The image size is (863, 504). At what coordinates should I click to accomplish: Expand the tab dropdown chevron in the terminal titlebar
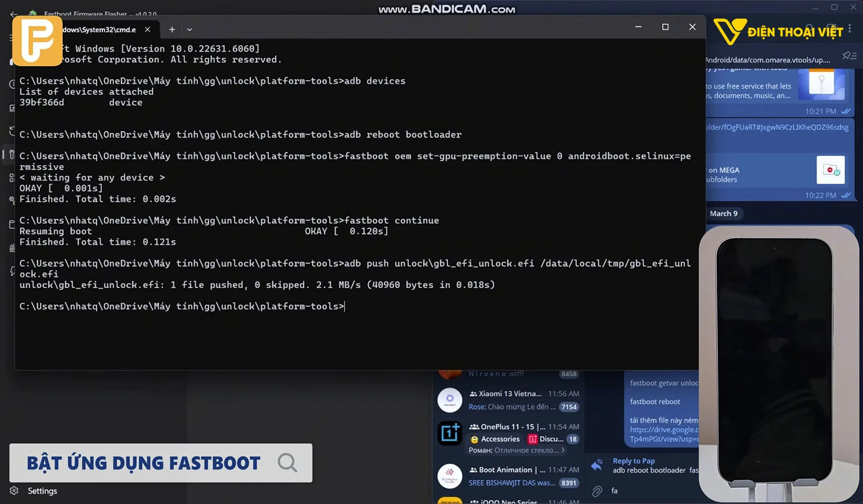pyautogui.click(x=189, y=29)
